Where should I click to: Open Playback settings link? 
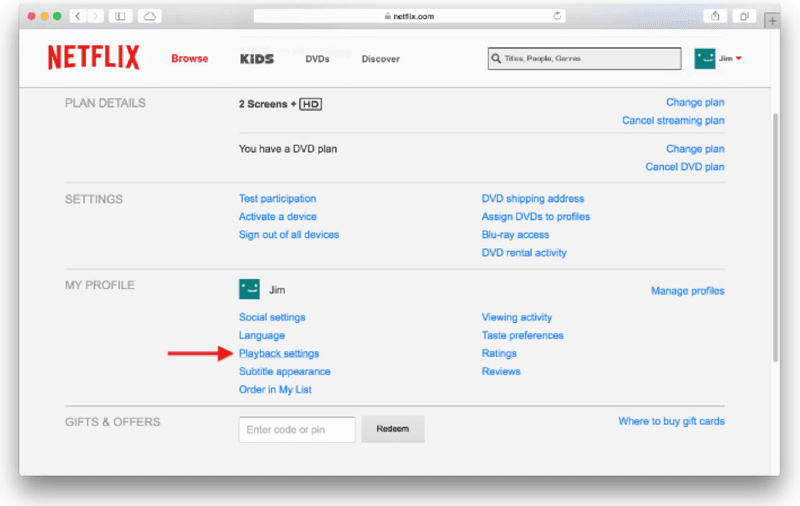pos(279,353)
